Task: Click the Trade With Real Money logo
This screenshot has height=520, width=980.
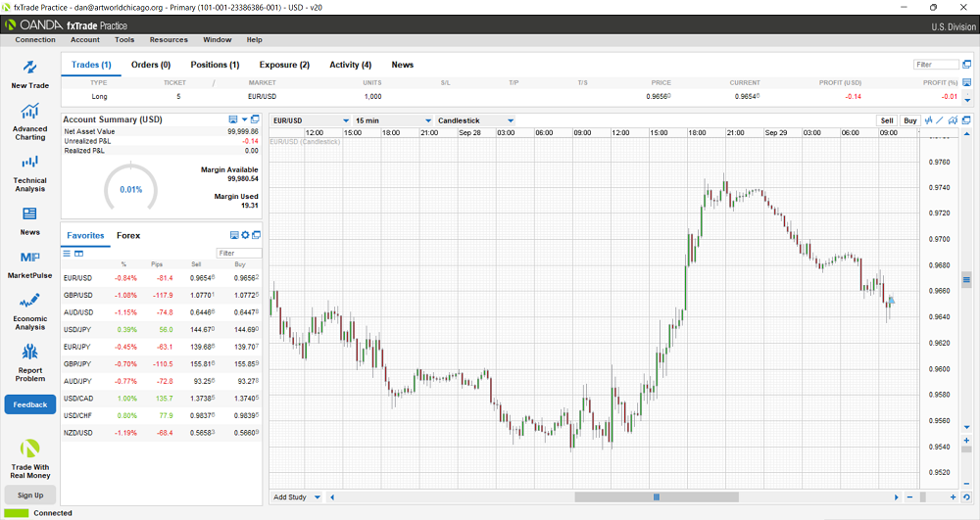Action: (30, 449)
